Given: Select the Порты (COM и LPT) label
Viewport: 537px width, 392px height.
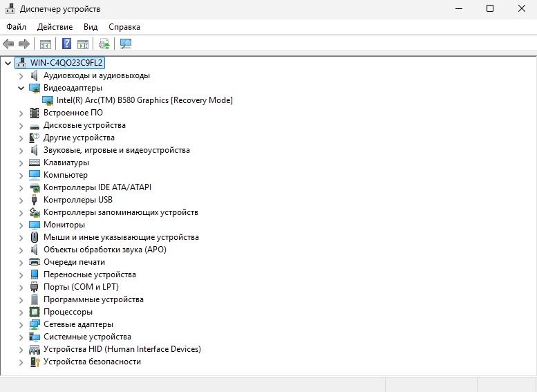Looking at the screenshot, I should click(81, 287).
